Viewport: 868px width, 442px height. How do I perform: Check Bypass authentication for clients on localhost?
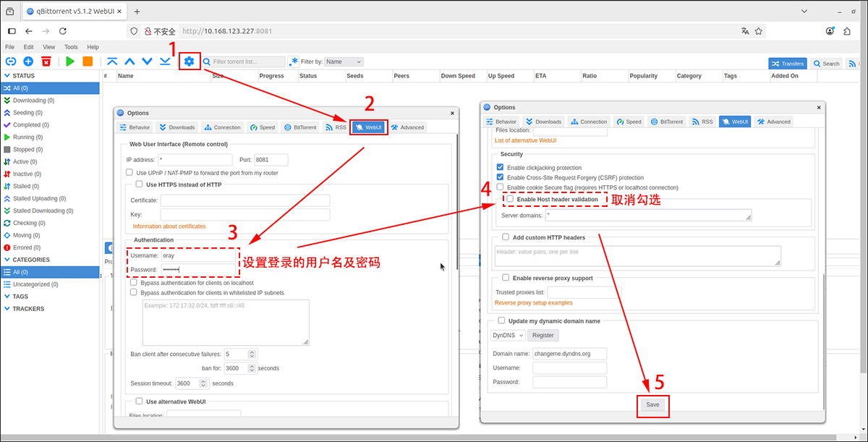[134, 283]
